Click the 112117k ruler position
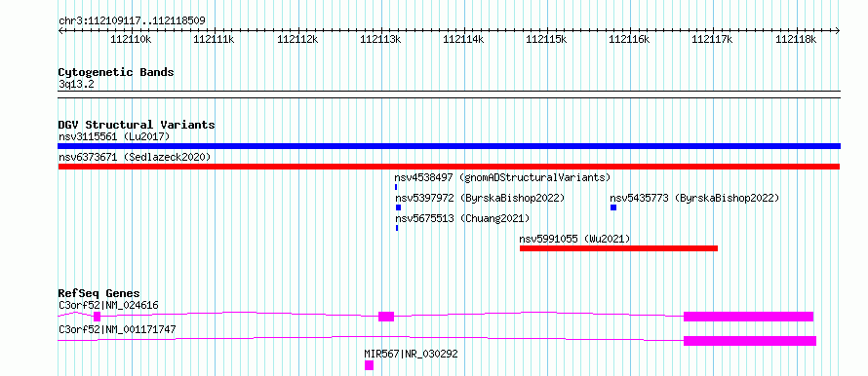The height and width of the screenshot is (376, 868). [x=713, y=39]
